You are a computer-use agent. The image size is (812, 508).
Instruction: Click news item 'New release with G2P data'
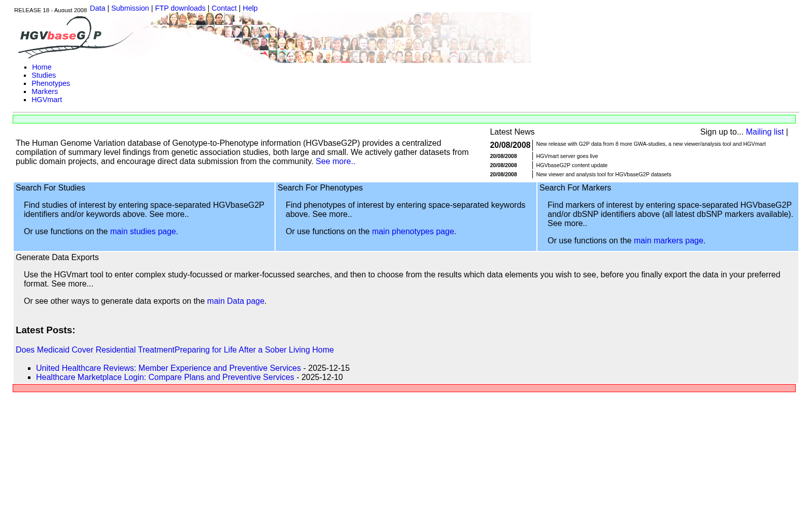[651, 144]
